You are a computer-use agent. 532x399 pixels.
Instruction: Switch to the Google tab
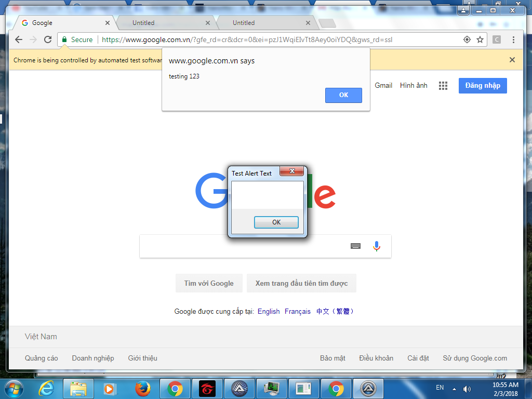click(64, 23)
